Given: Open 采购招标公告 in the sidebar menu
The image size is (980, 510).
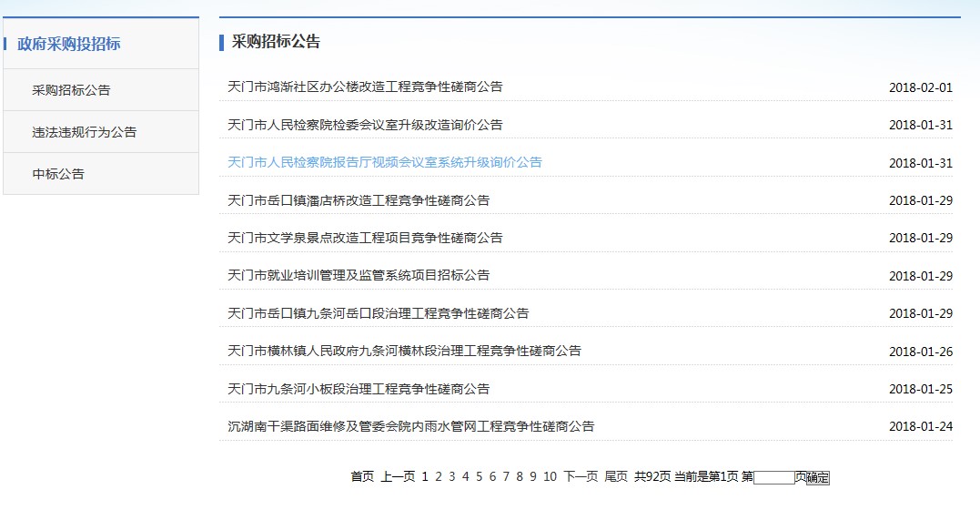Looking at the screenshot, I should 71,90.
